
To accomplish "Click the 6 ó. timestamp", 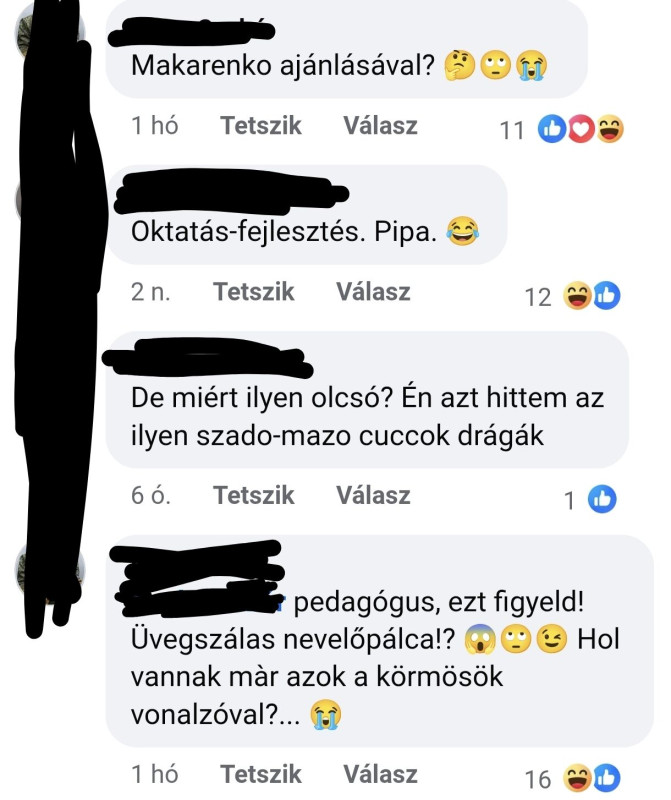I will [x=151, y=495].
